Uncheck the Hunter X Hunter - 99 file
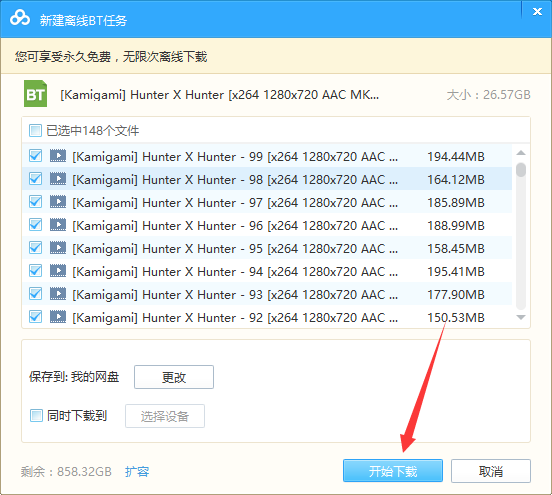The width and height of the screenshot is (552, 495). [x=35, y=156]
